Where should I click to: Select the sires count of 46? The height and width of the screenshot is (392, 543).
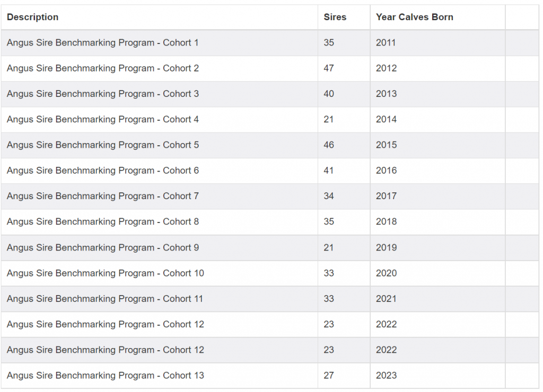(x=329, y=145)
